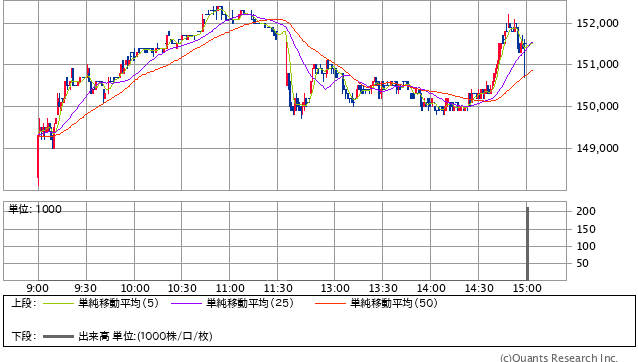
Task: Click the 出来高 単位 legend text
Action: pos(145,336)
